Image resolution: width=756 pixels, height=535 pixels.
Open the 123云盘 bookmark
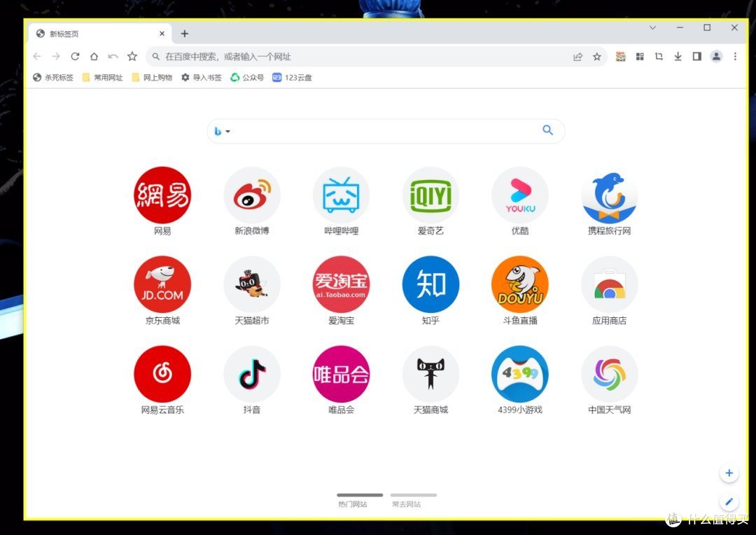click(292, 77)
